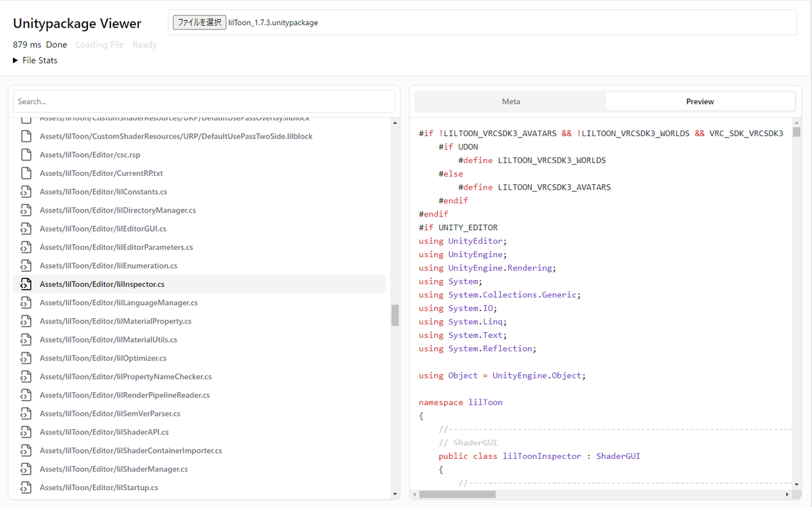Open Assets/lilToon/Editor/lilConstants.cs entry

tap(199, 192)
